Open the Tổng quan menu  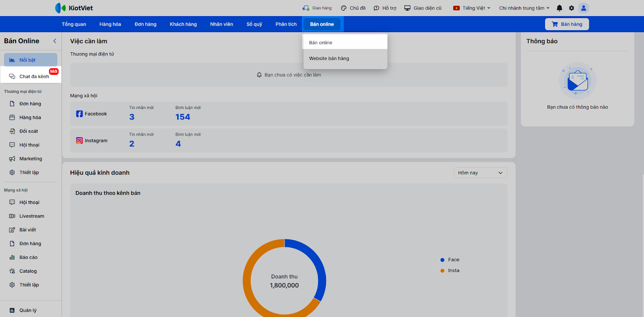tap(74, 24)
